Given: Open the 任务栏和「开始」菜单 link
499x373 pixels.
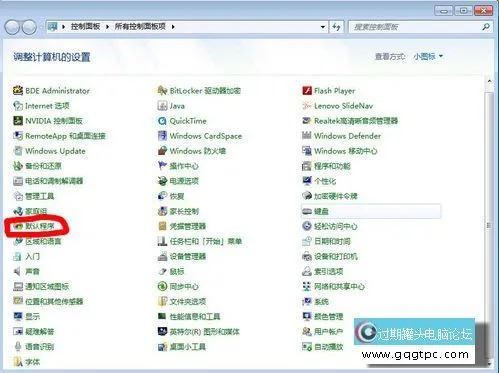Looking at the screenshot, I should (x=206, y=241).
